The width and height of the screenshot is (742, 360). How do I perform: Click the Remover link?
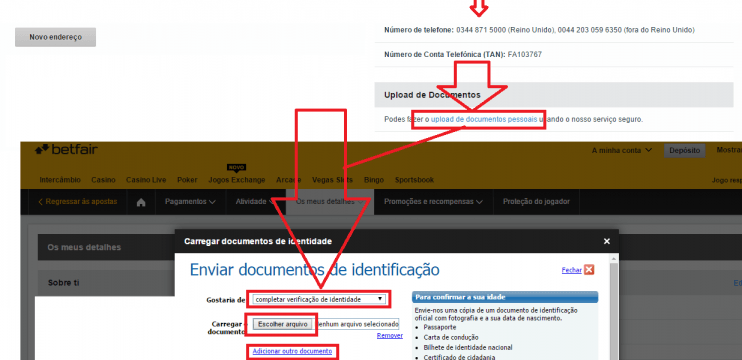[x=390, y=335]
